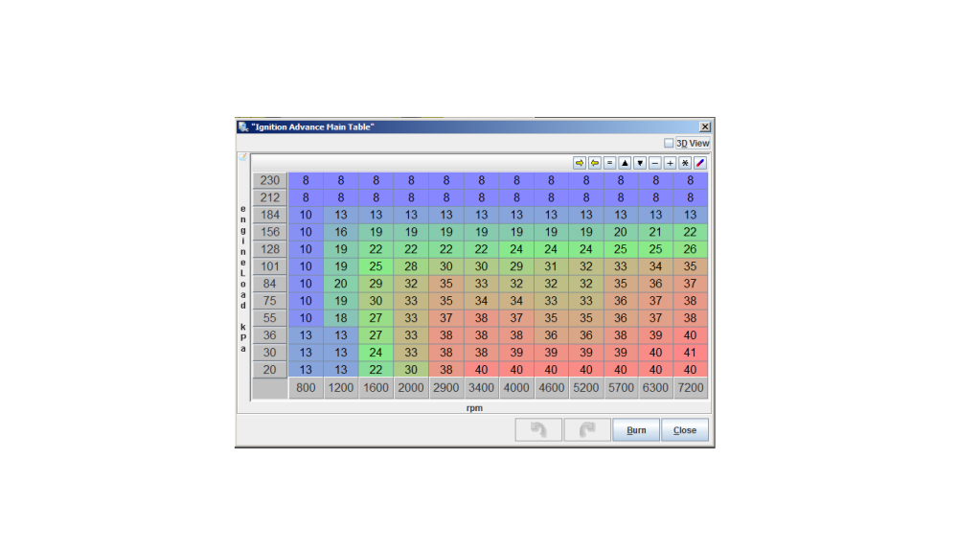The width and height of the screenshot is (980, 551).
Task: Select the 101 kPa row header
Action: pyautogui.click(x=270, y=266)
